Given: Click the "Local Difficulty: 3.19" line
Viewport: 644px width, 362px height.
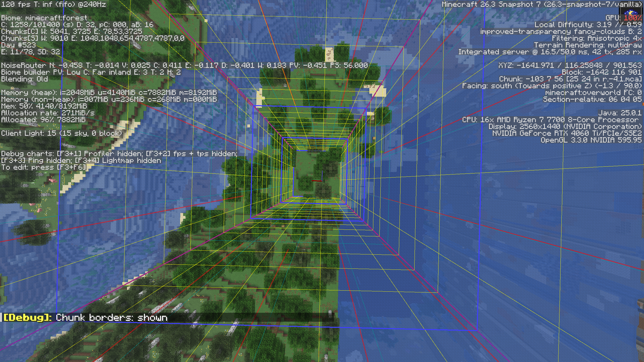Looking at the screenshot, I should tap(588, 25).
